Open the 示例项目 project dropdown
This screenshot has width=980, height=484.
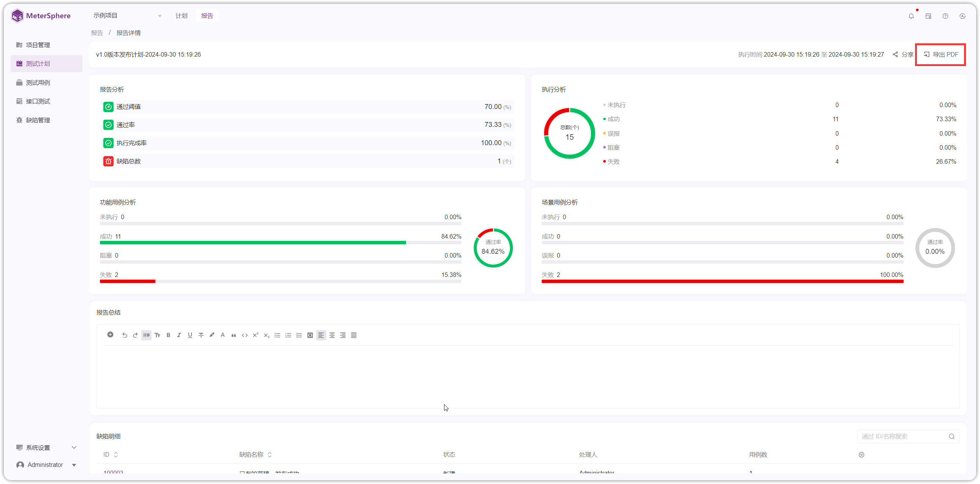tap(128, 16)
